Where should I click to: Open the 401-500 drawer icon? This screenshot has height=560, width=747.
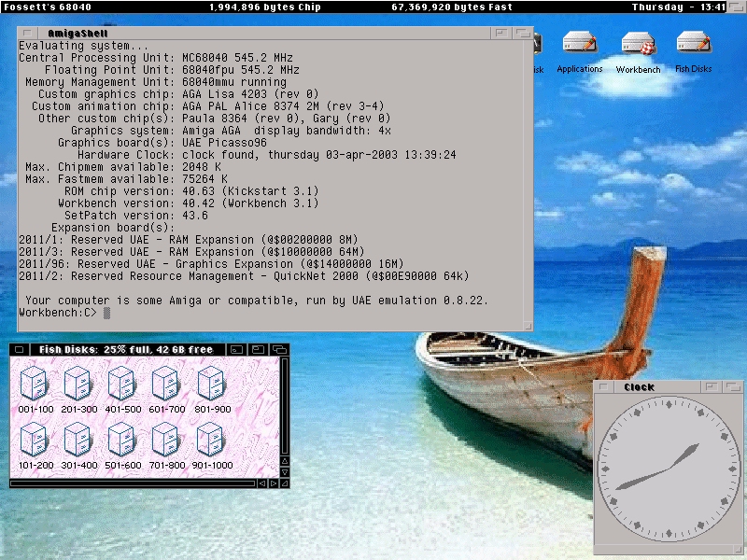coord(122,384)
